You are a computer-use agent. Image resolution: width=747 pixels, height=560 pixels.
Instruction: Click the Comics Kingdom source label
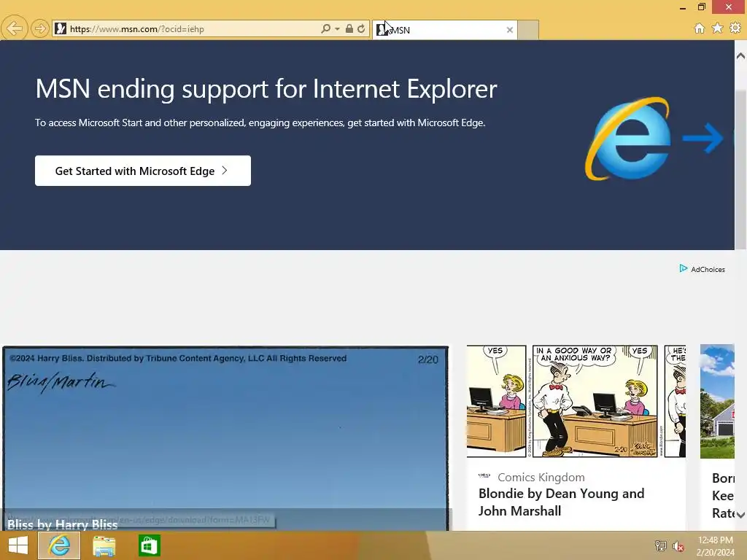(x=541, y=477)
